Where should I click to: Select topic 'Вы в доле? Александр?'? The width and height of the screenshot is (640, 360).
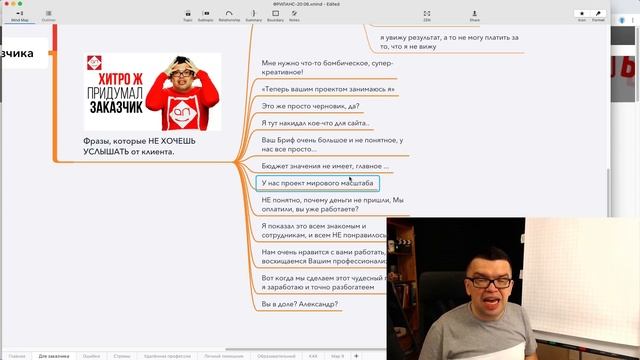pos(300,304)
